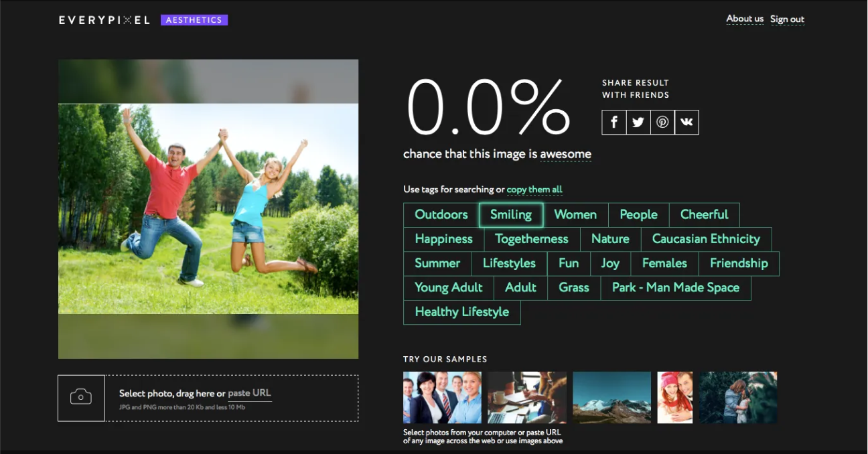Select the Healthy Lifestyle tag
This screenshot has height=454, width=868.
pyautogui.click(x=462, y=312)
